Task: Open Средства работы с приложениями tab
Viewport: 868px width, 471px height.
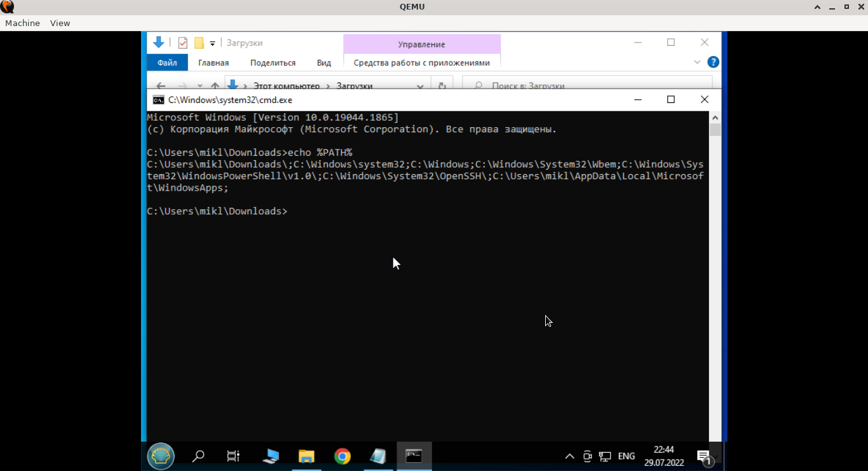Action: pos(422,63)
